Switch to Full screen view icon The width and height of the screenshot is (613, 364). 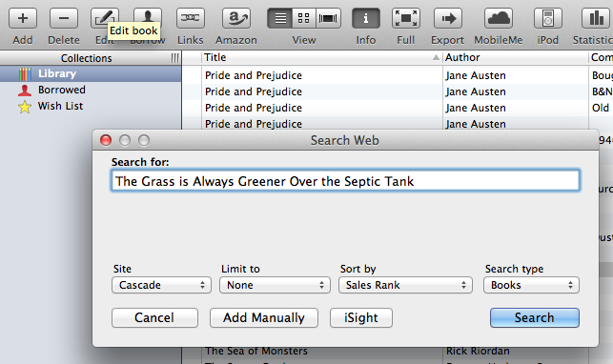(x=406, y=18)
